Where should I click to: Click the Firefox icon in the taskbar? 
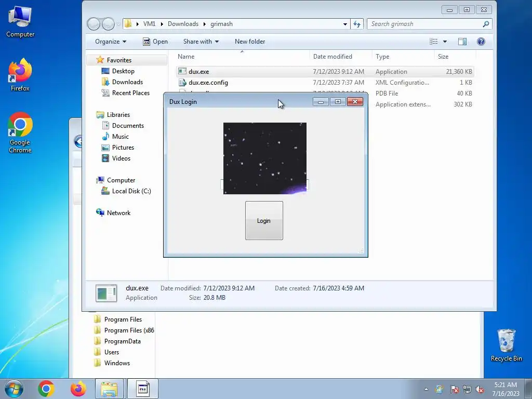click(78, 389)
